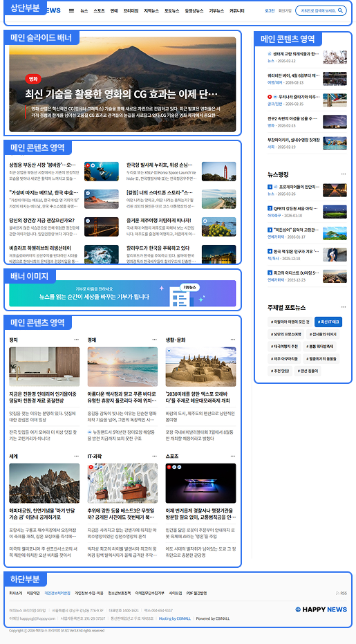Image resolution: width=356 pixels, height=644 pixels.
Task: Click the 회사소개 footer link
Action: pyautogui.click(x=16, y=593)
